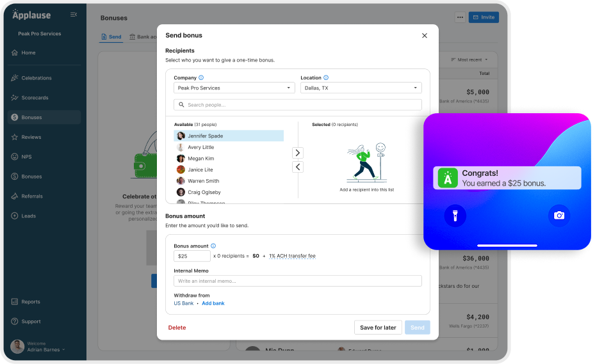Click the Leads icon

(x=15, y=216)
